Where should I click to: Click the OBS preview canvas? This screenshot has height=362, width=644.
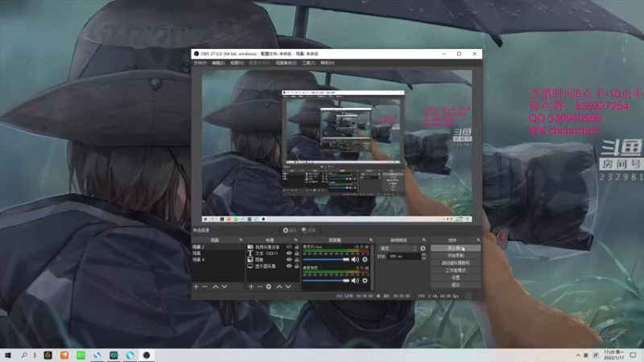click(x=336, y=146)
